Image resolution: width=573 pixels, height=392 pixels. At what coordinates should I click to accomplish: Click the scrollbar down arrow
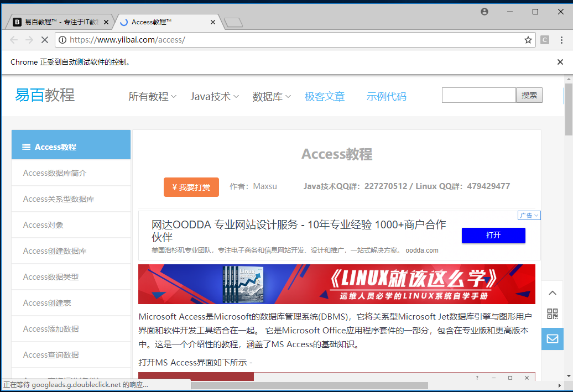coord(569,376)
